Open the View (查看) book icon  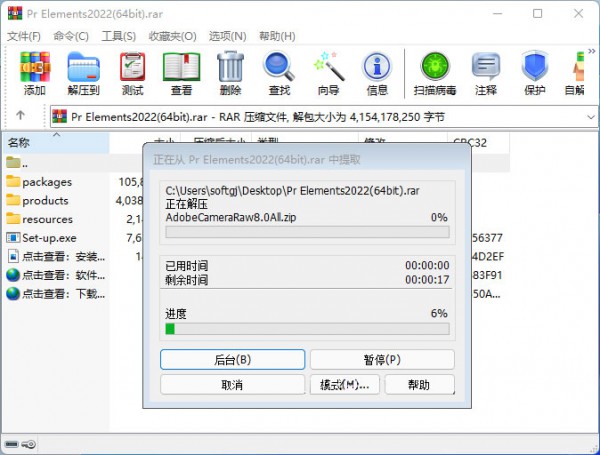point(181,67)
